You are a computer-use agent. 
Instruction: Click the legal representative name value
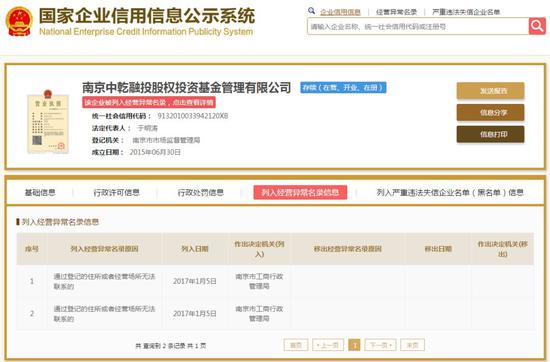coord(147,128)
